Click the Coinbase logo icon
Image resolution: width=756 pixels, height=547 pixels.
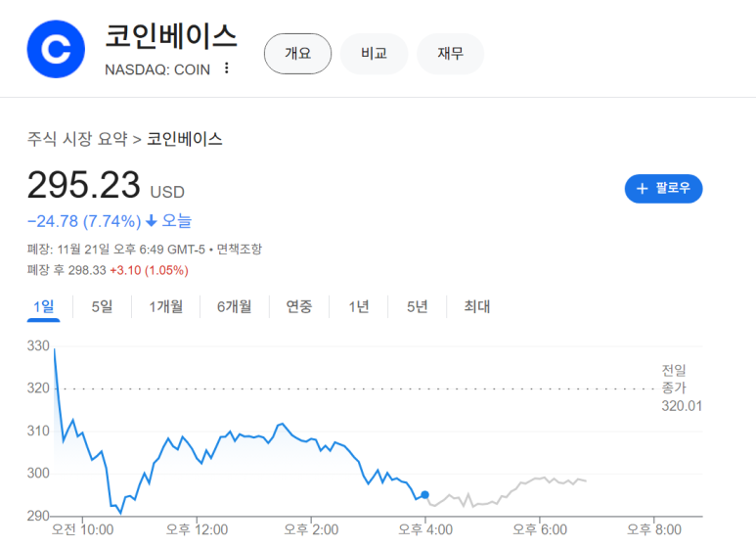coord(56,48)
